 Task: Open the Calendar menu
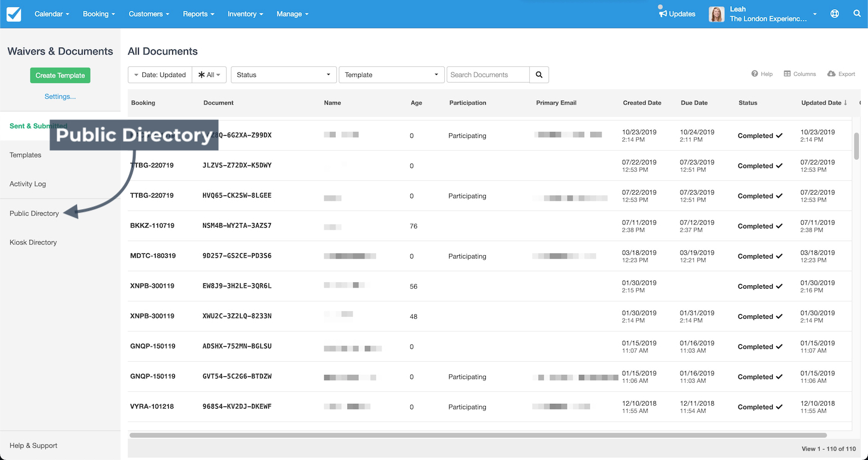tap(52, 14)
